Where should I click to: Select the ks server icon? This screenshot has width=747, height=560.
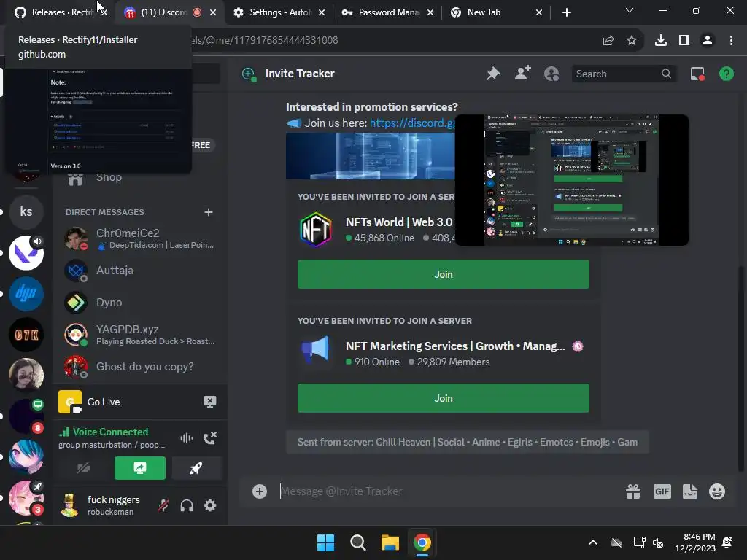[x=26, y=212]
